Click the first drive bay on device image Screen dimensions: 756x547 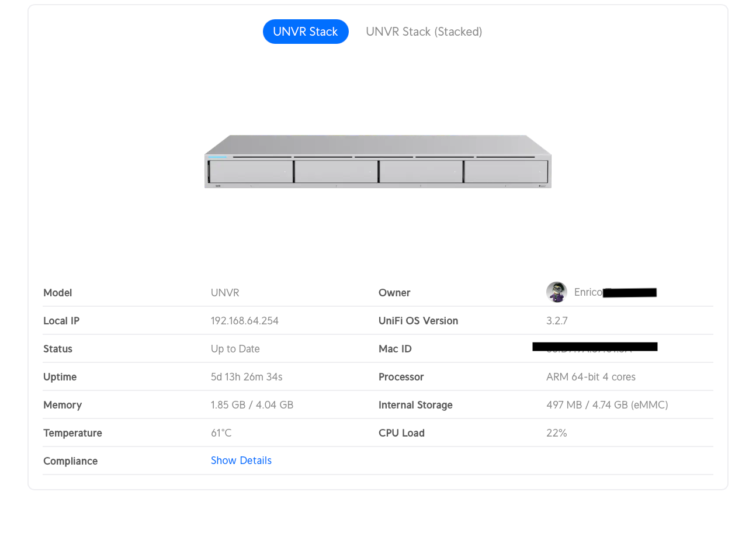coord(251,172)
